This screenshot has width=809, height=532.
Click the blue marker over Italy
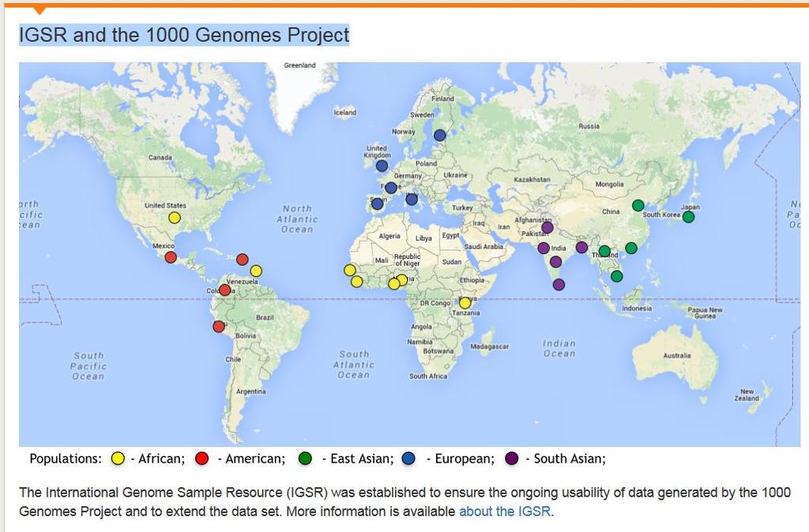point(412,199)
